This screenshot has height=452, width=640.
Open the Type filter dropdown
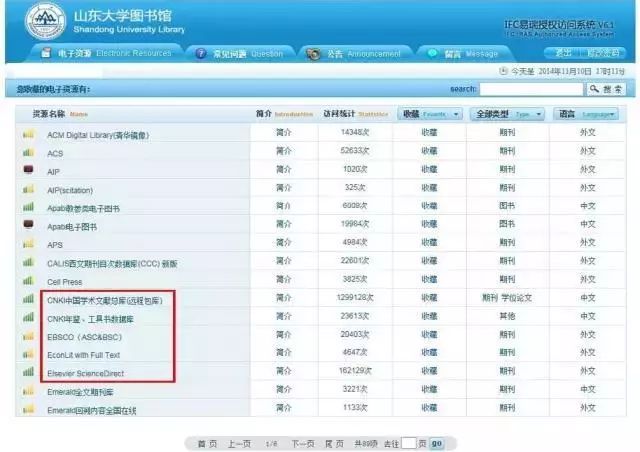coord(507,114)
